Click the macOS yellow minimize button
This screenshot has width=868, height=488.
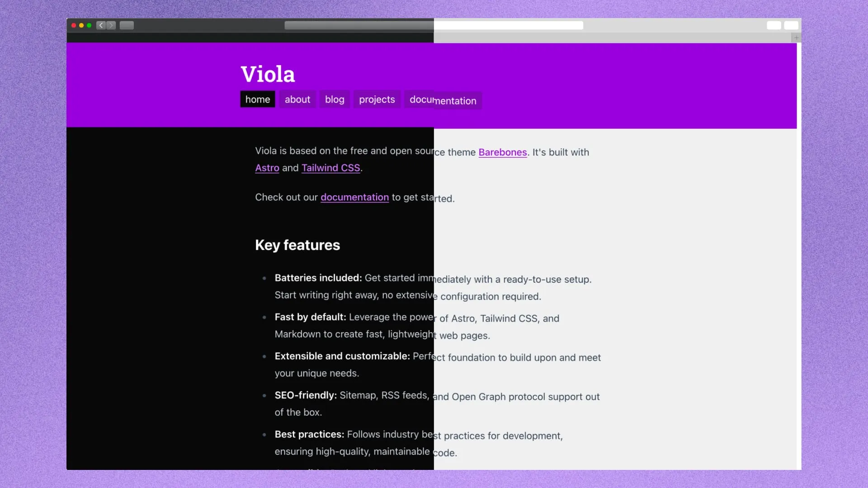pyautogui.click(x=80, y=25)
